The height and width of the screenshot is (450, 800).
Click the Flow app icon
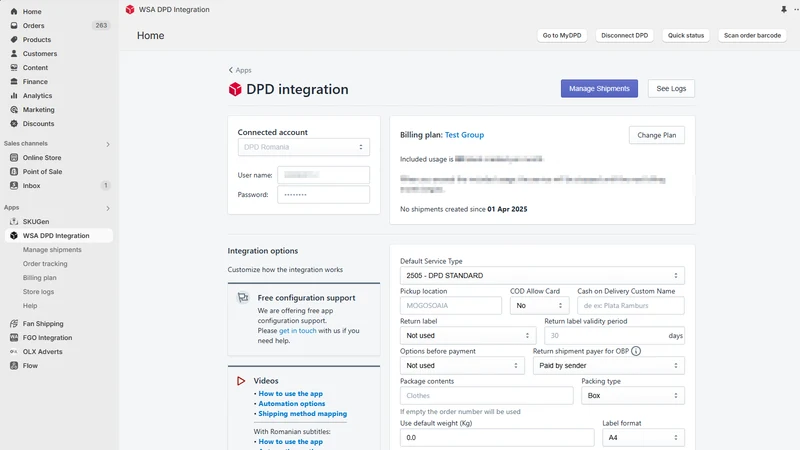click(14, 366)
